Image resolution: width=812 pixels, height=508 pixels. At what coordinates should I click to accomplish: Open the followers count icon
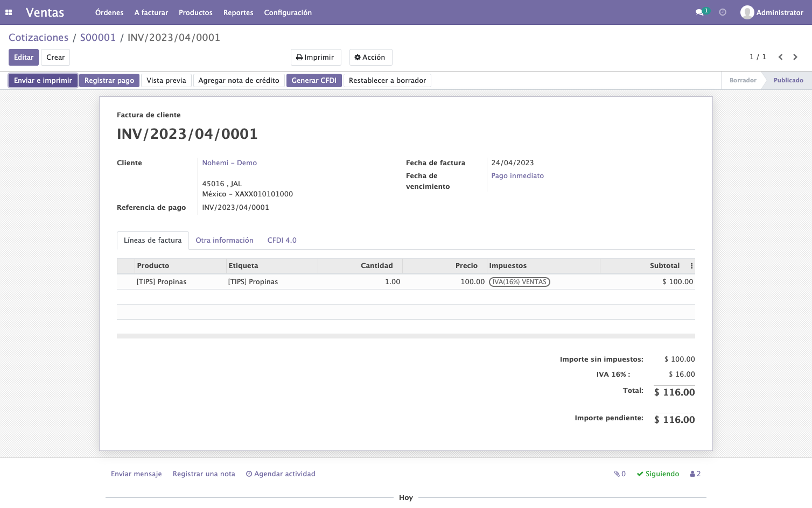[x=695, y=474]
